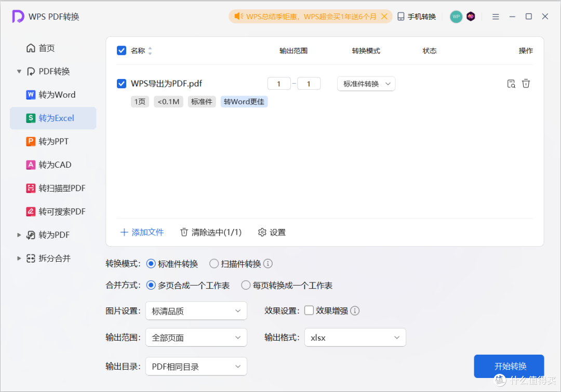Select the 转为Excel green S icon
The image size is (561, 392).
click(31, 118)
